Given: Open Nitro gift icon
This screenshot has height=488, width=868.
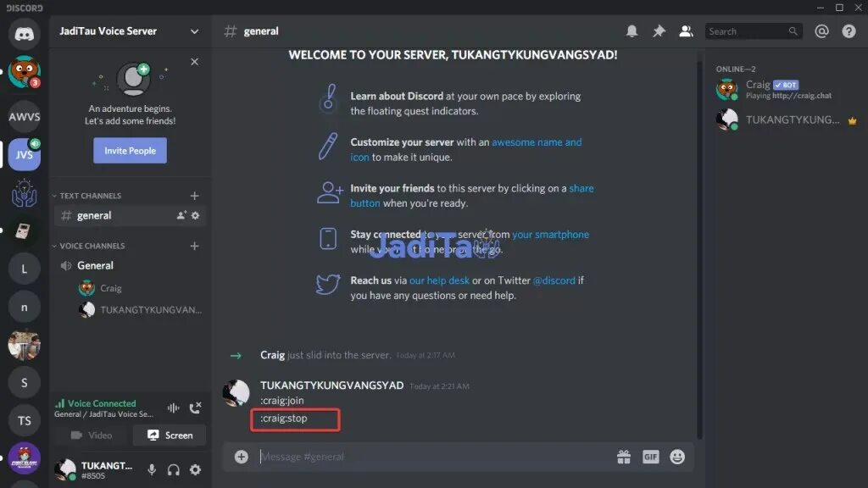Looking at the screenshot, I should coord(624,457).
